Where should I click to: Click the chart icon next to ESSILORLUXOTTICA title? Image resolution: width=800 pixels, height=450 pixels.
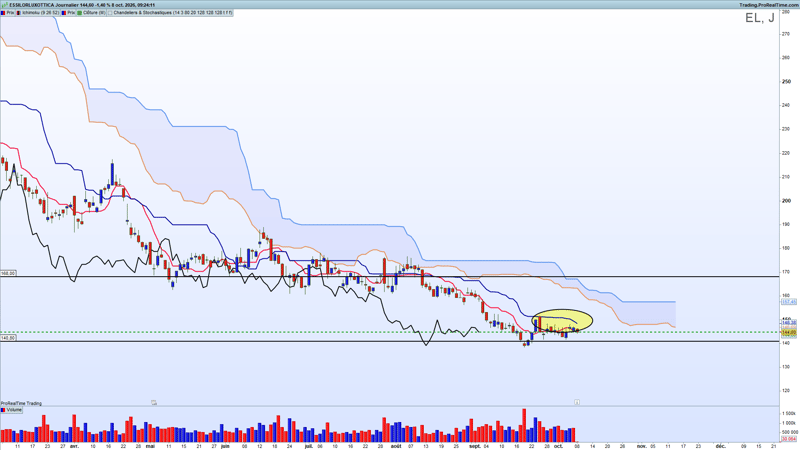tap(5, 5)
